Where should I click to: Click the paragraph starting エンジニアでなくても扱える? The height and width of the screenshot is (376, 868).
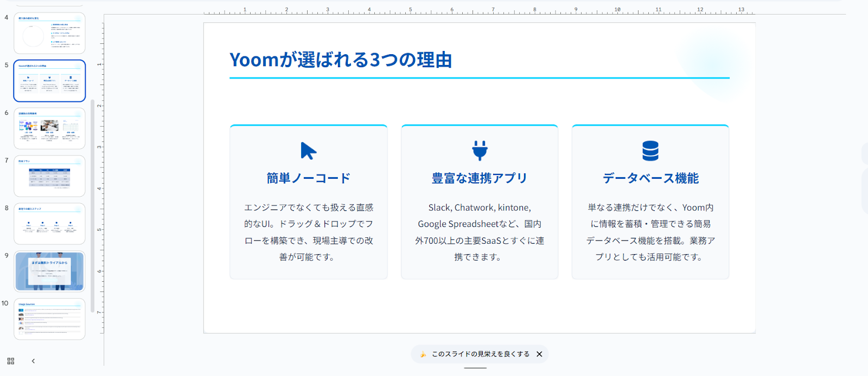point(309,232)
